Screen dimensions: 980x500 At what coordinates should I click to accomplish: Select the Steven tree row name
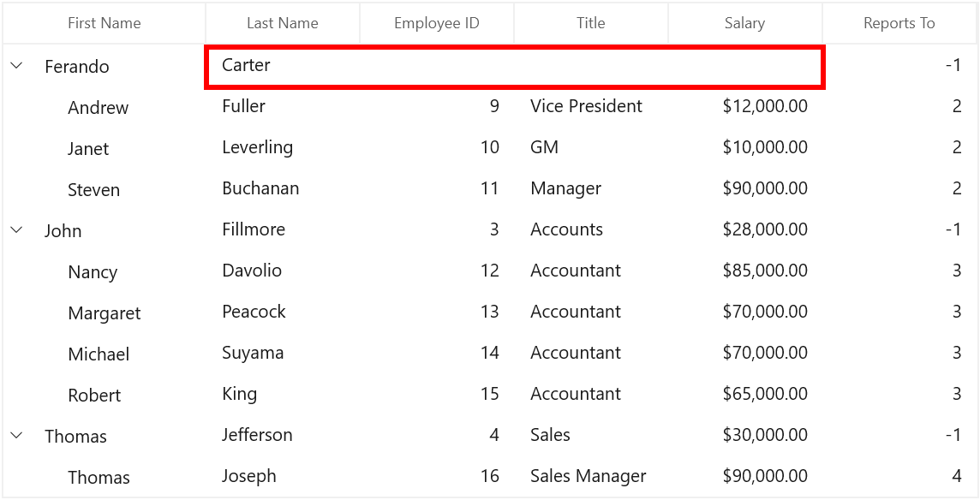(93, 190)
